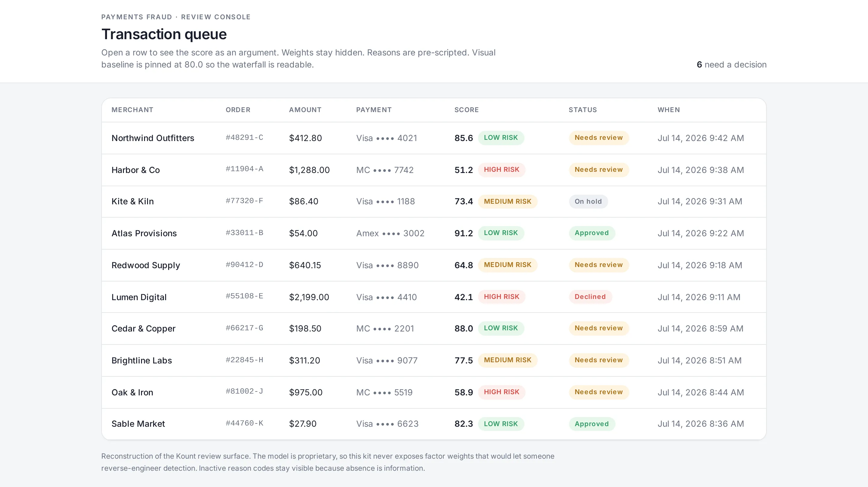This screenshot has width=868, height=487.
Task: Open the Atlas Provisions transaction
Action: (x=434, y=233)
